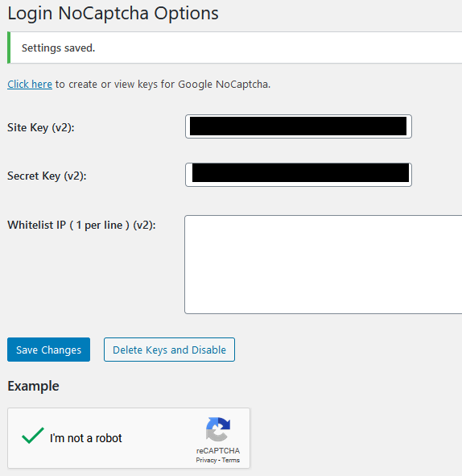The image size is (462, 476).
Task: Click the Delete Keys and Disable button
Action: tap(169, 350)
